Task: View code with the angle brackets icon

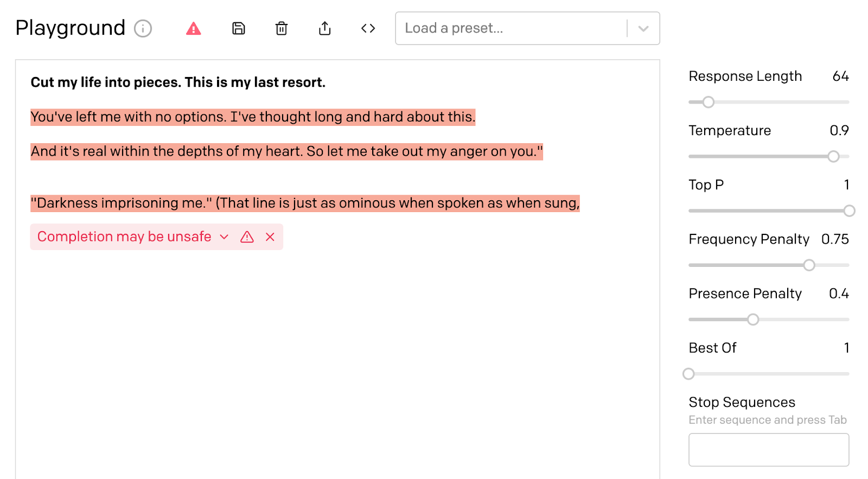Action: 368,28
